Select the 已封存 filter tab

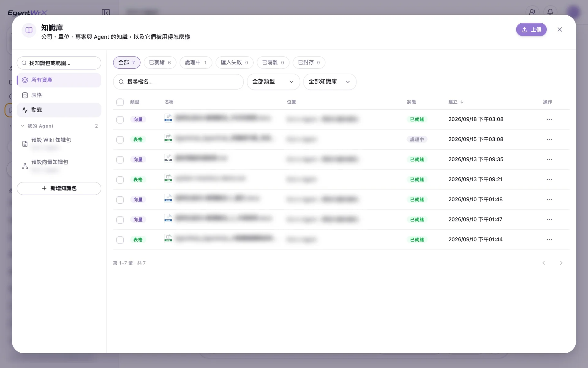click(x=309, y=63)
